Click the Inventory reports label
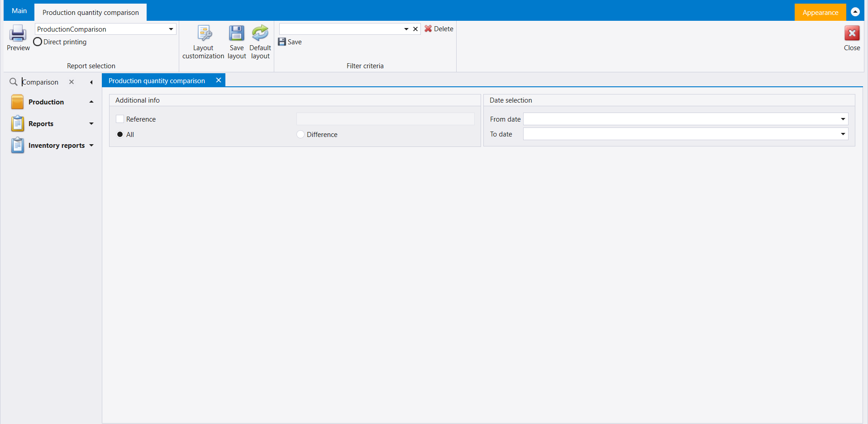868x424 pixels. pos(57,145)
